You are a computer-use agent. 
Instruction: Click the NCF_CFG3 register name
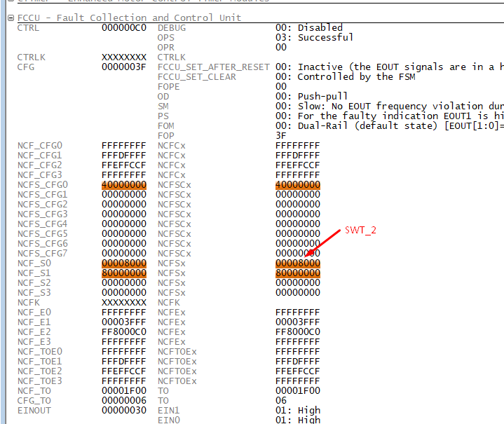point(40,175)
